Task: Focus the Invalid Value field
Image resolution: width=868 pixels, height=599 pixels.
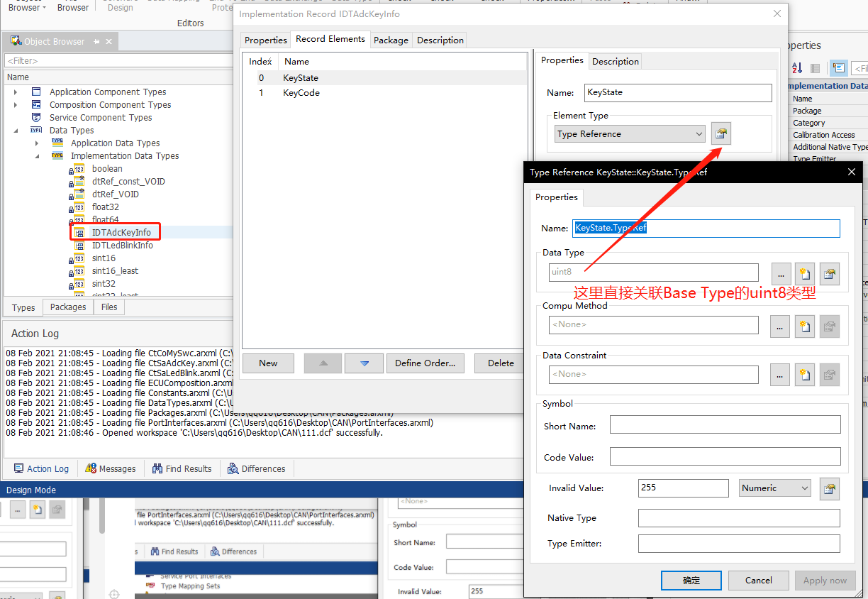Action: [x=684, y=488]
